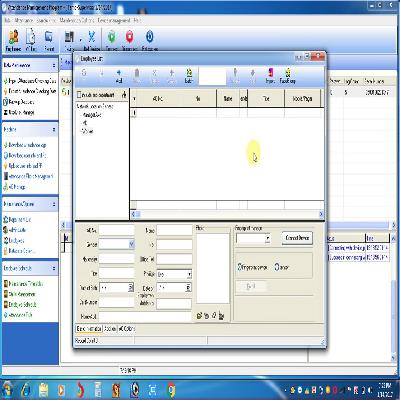The height and width of the screenshot is (400, 400).
Task: Toggle the include sub department checkbox
Action: [79, 95]
